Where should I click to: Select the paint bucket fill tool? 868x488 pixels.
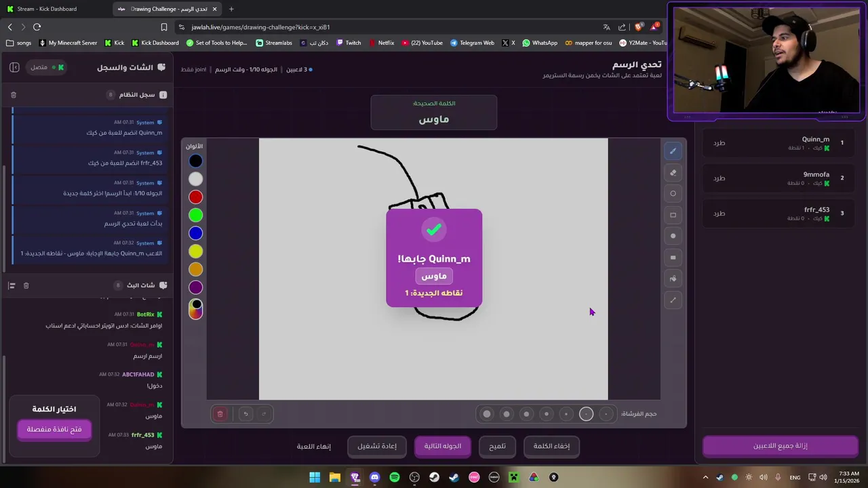click(673, 279)
